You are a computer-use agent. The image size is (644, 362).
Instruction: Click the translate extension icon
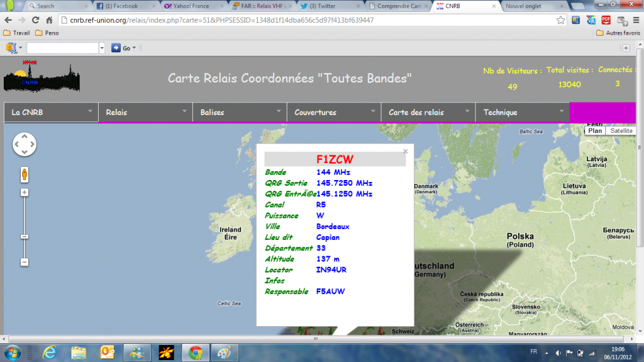591,20
